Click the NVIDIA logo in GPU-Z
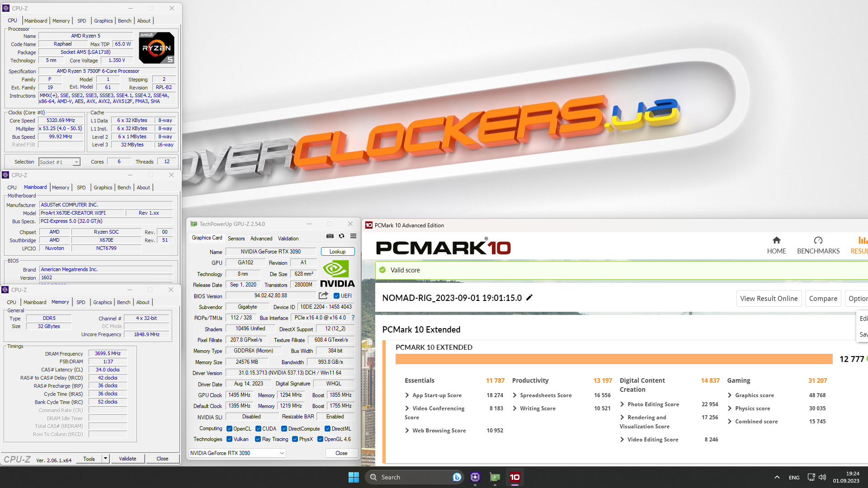The height and width of the screenshot is (488, 868). 337,274
